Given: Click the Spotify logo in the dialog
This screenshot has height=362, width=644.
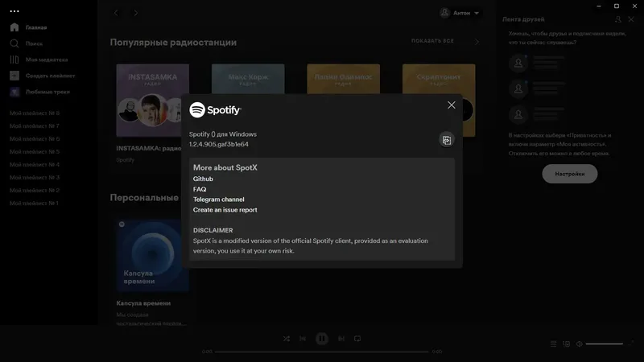Looking at the screenshot, I should pyautogui.click(x=215, y=110).
